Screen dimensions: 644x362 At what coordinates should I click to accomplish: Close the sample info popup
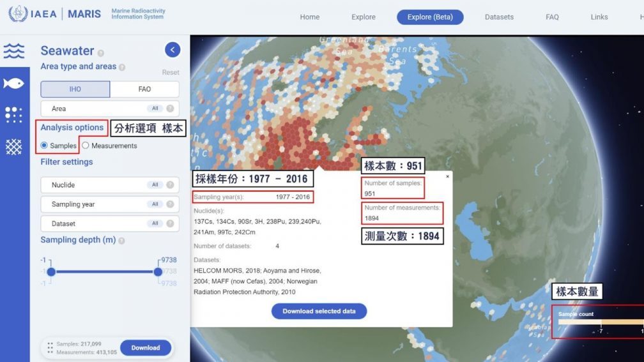tap(447, 176)
